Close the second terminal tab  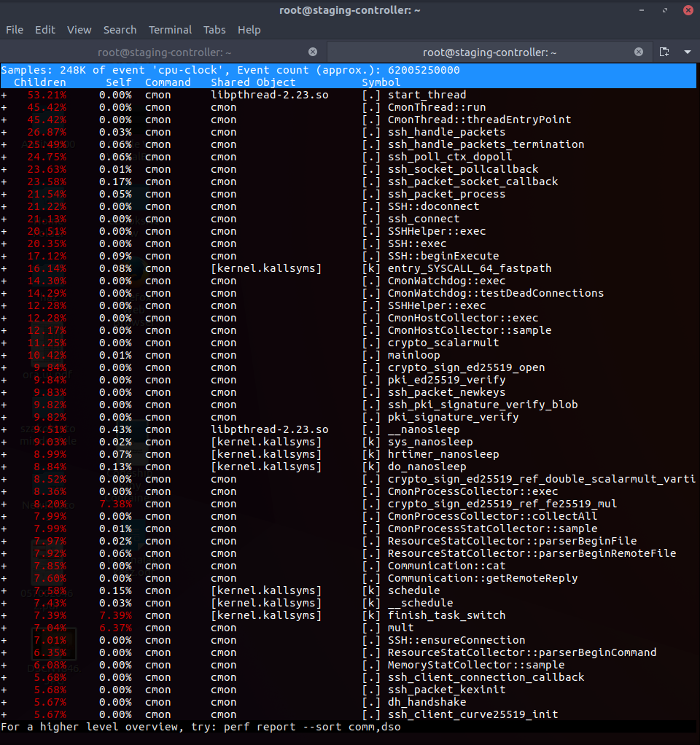click(639, 52)
